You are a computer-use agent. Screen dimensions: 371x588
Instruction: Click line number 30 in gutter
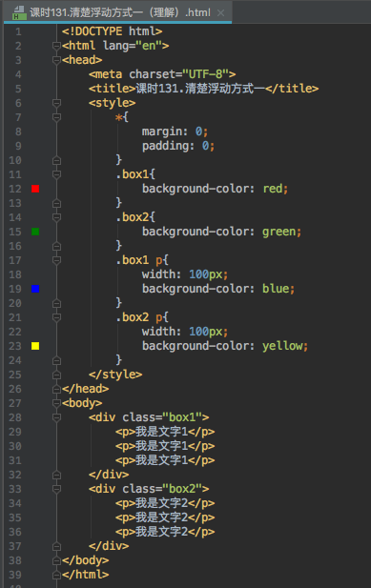[x=15, y=446]
